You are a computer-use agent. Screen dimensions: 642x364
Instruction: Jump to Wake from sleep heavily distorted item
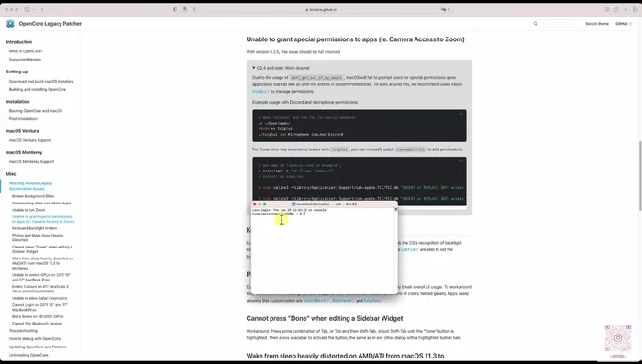42,263
